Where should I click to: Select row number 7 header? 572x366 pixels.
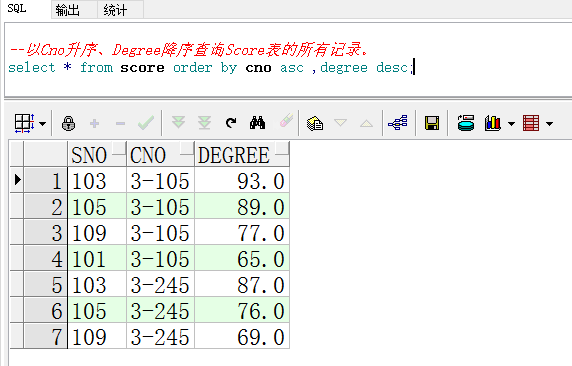46,336
